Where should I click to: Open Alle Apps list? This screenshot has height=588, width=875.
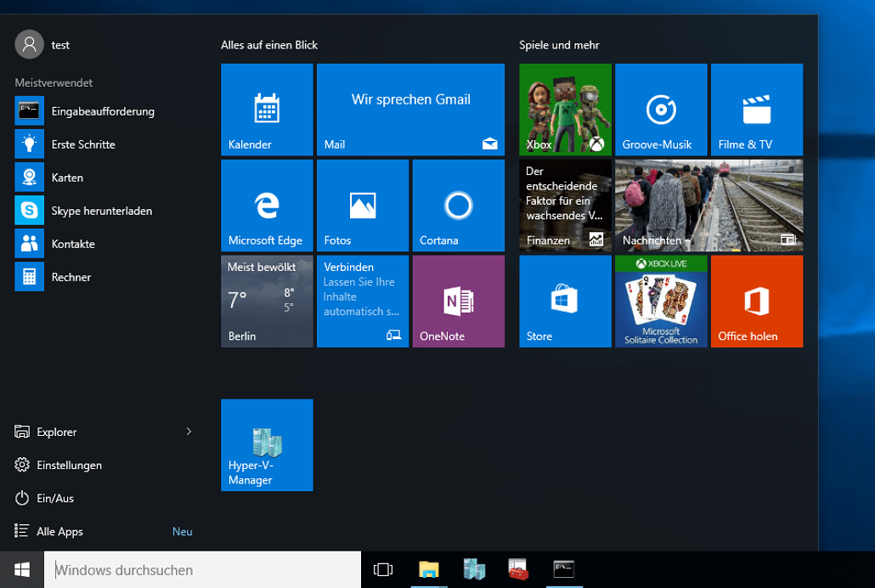59,532
